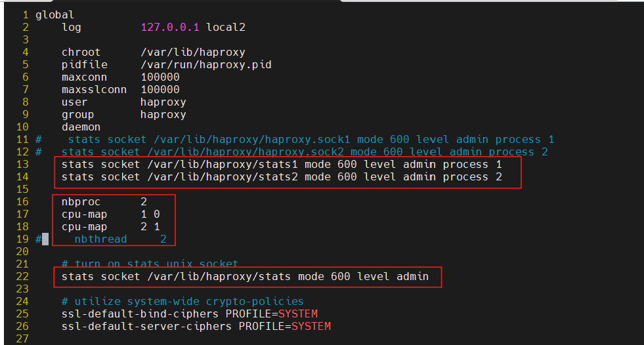Click commented haproxy.sock1 socket line

tap(295, 140)
